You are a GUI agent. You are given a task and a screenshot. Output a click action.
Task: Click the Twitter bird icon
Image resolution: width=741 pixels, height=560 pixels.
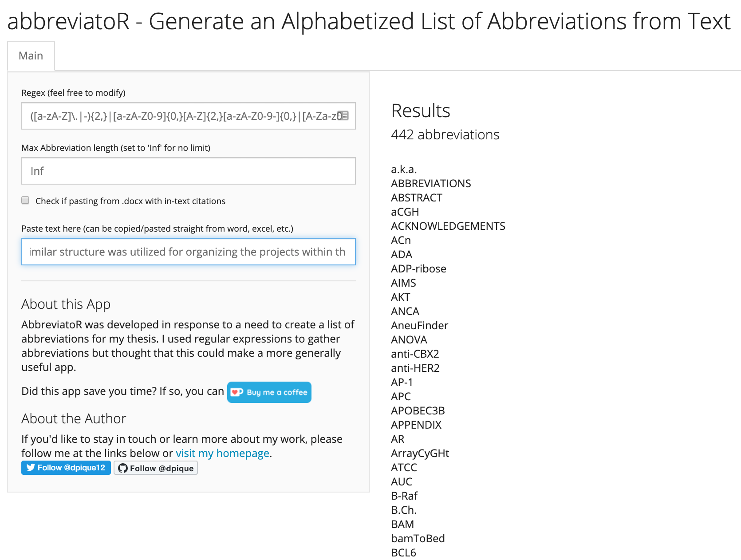pos(31,468)
